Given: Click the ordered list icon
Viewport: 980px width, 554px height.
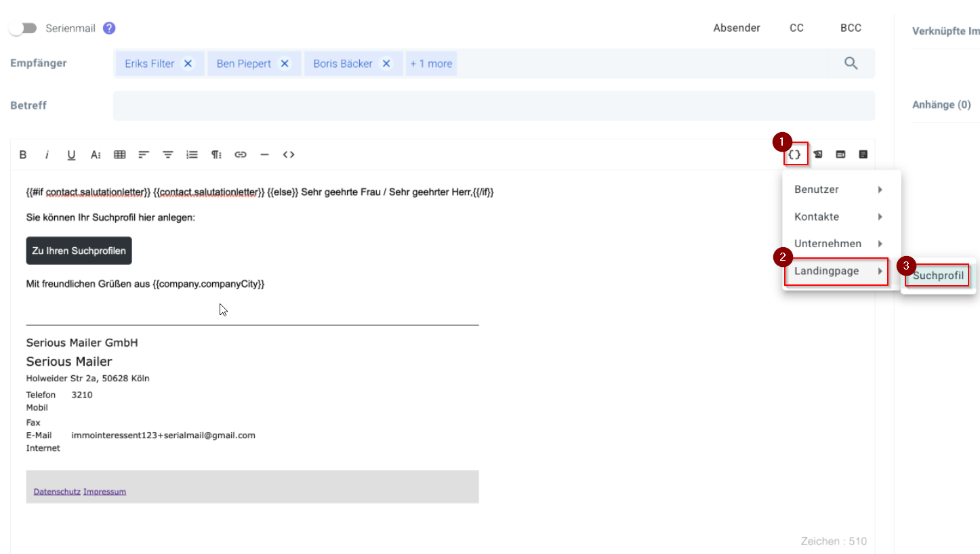Looking at the screenshot, I should click(192, 154).
